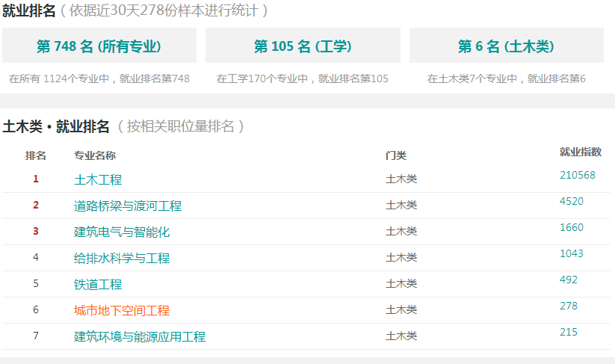The width and height of the screenshot is (615, 364).
Task: Click employment index value 492
Action: click(569, 280)
